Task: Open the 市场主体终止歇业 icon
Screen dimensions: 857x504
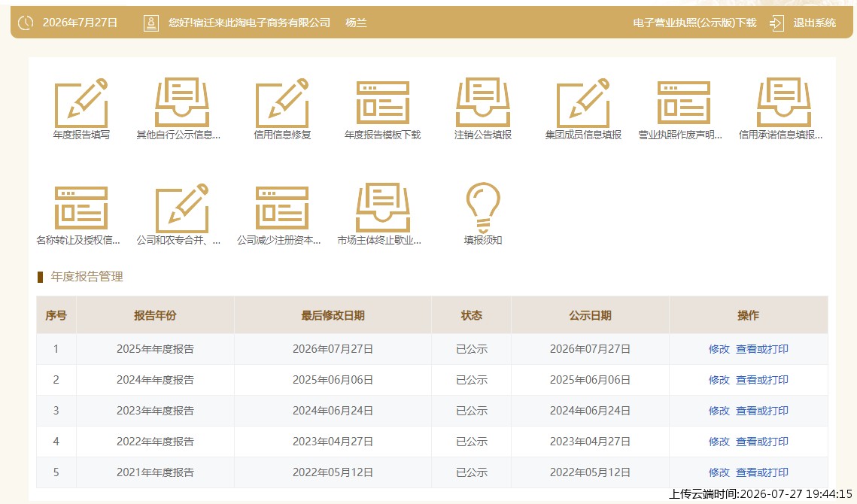Action: pyautogui.click(x=382, y=208)
